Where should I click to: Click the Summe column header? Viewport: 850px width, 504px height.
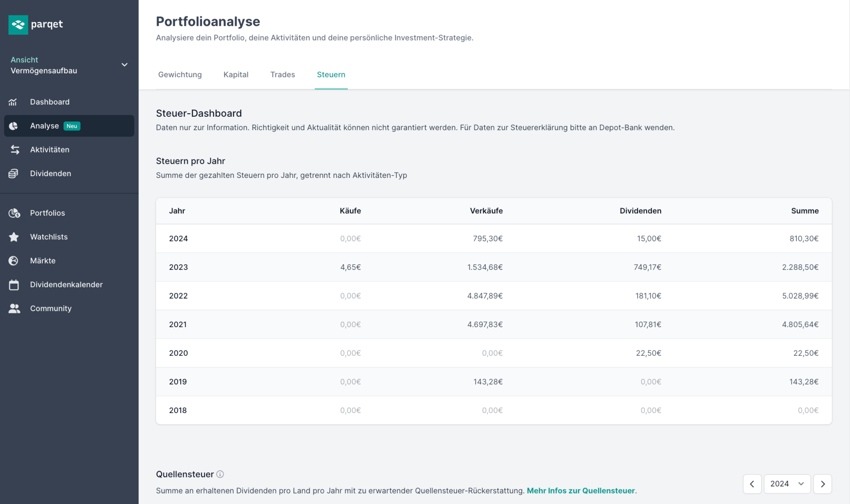805,211
